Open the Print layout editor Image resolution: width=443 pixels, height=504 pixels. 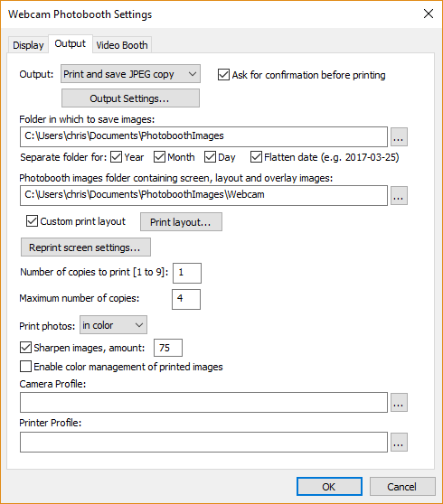point(181,222)
